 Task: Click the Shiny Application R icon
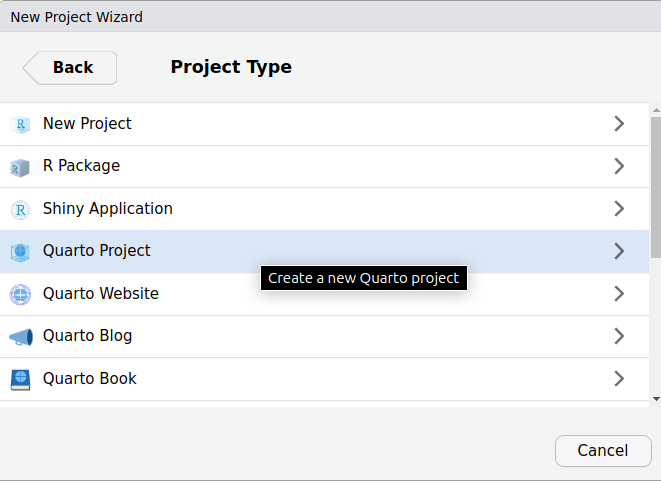point(20,210)
